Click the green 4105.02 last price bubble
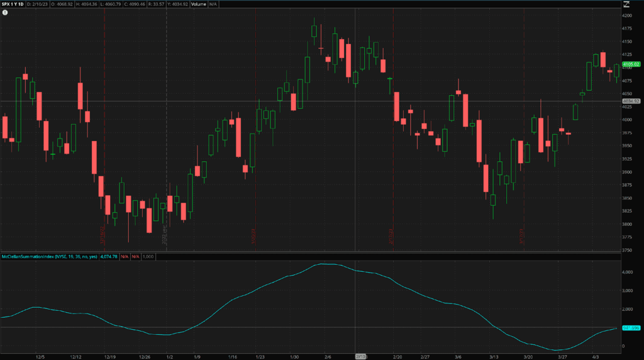Image resolution: width=644 pixels, height=360 pixels. [631, 64]
